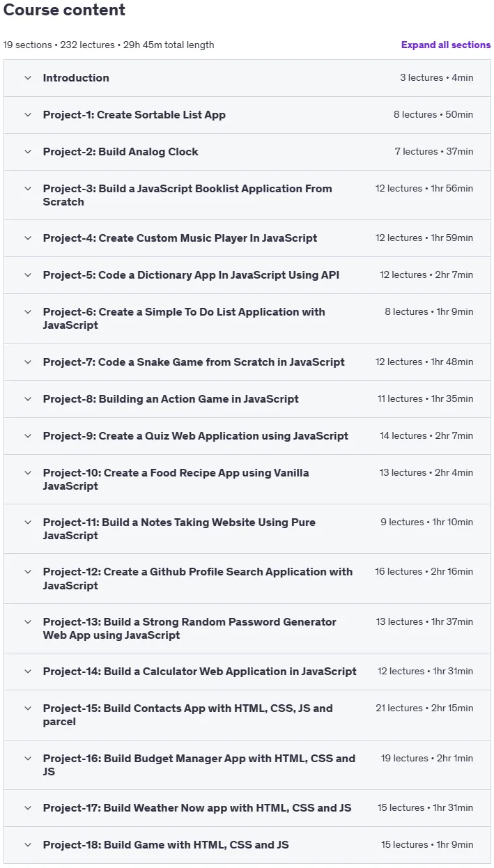Click Expand all sections link
Image resolution: width=494 pixels, height=868 pixels.
(x=446, y=45)
